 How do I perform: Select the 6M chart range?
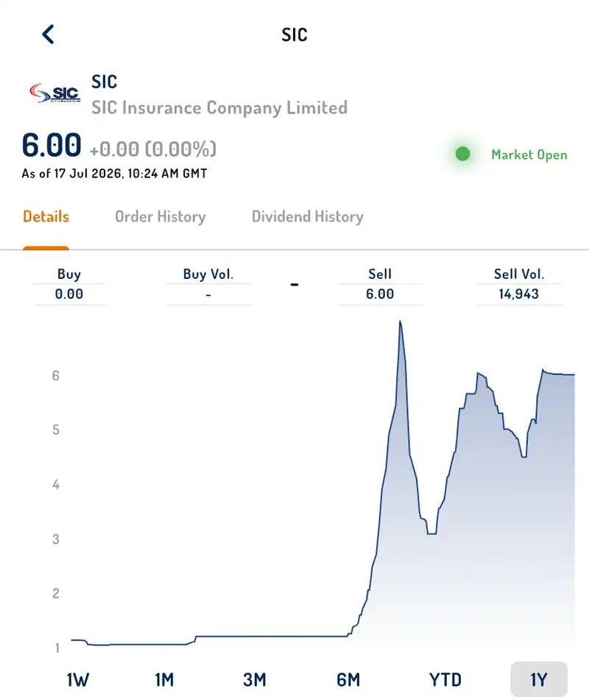click(x=348, y=680)
